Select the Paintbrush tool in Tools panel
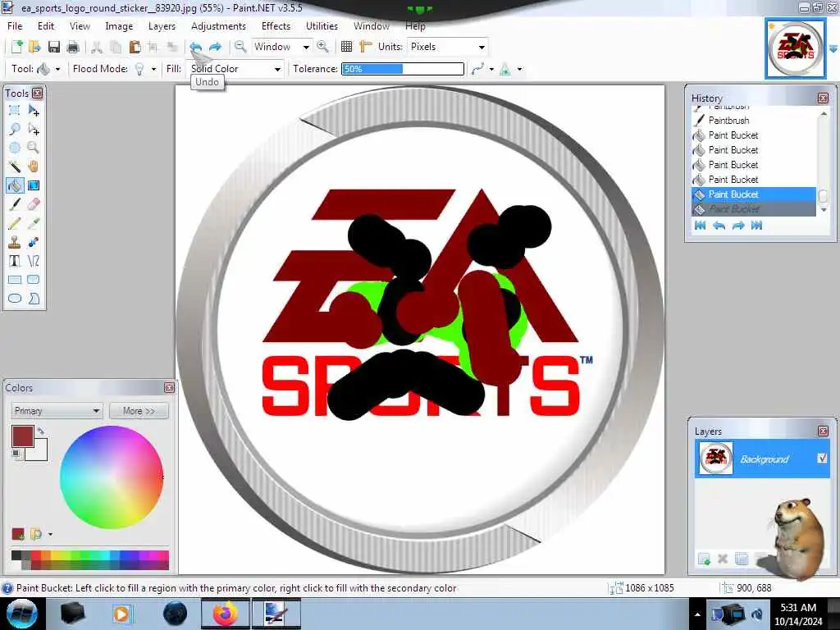 15,204
